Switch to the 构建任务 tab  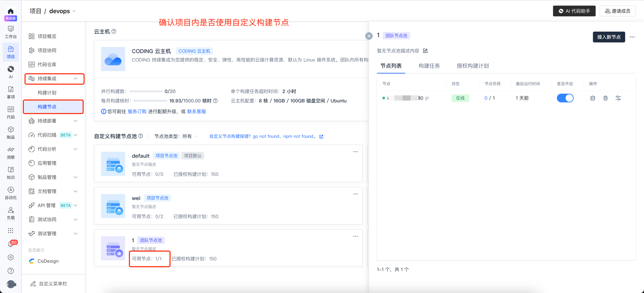pyautogui.click(x=429, y=66)
